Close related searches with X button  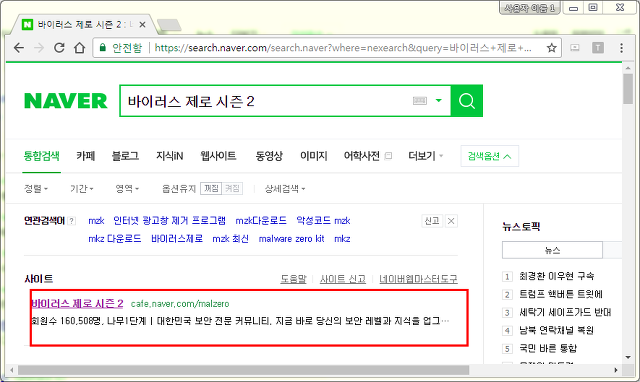pos(451,221)
